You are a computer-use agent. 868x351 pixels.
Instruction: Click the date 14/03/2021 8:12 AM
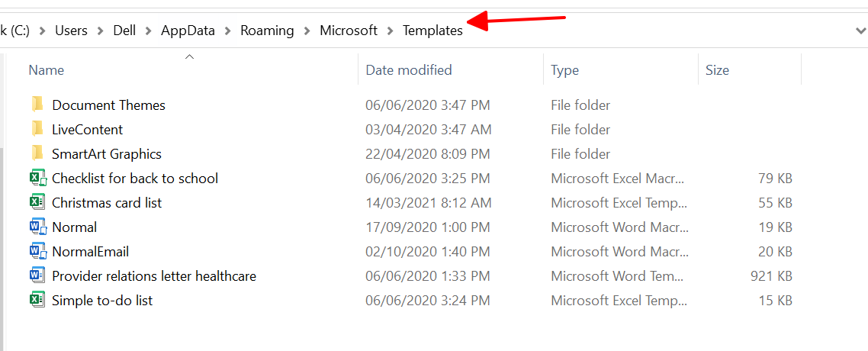click(x=429, y=203)
